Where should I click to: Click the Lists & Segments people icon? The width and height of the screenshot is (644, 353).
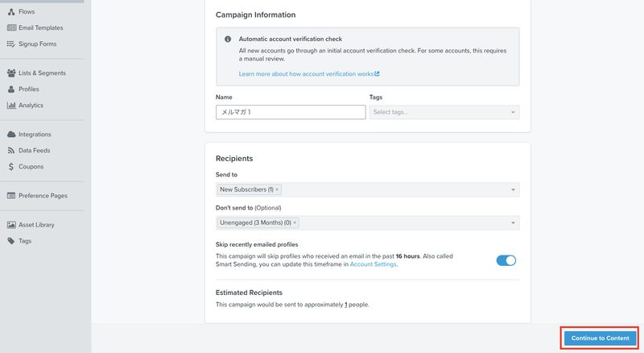point(11,73)
